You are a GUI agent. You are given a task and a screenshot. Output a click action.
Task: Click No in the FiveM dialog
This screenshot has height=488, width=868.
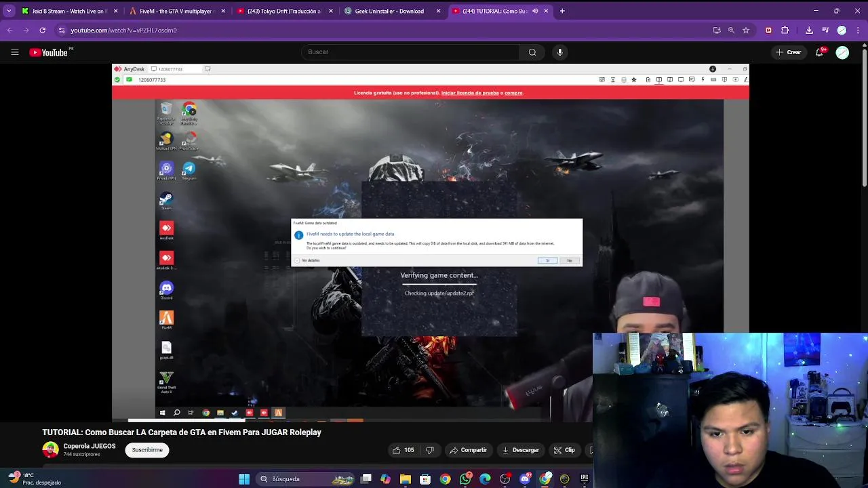(x=570, y=260)
